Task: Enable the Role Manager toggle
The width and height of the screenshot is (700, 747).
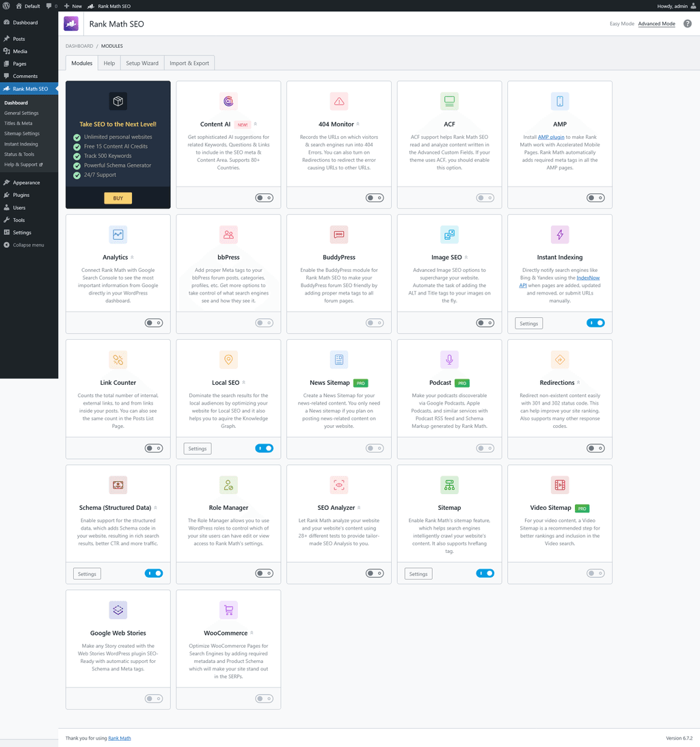Action: 264,573
